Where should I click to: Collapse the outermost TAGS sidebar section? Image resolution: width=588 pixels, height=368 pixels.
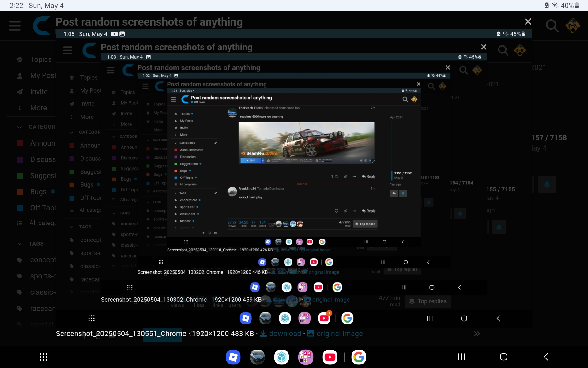click(20, 244)
